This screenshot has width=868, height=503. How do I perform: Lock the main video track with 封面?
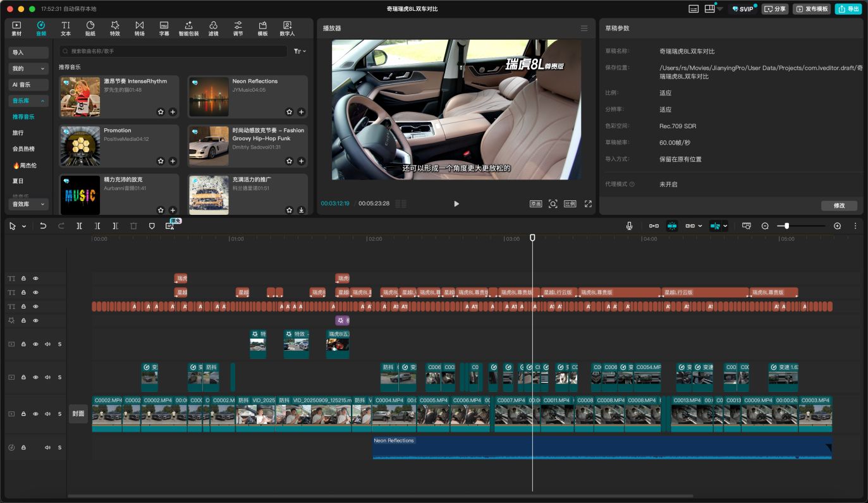(23, 414)
